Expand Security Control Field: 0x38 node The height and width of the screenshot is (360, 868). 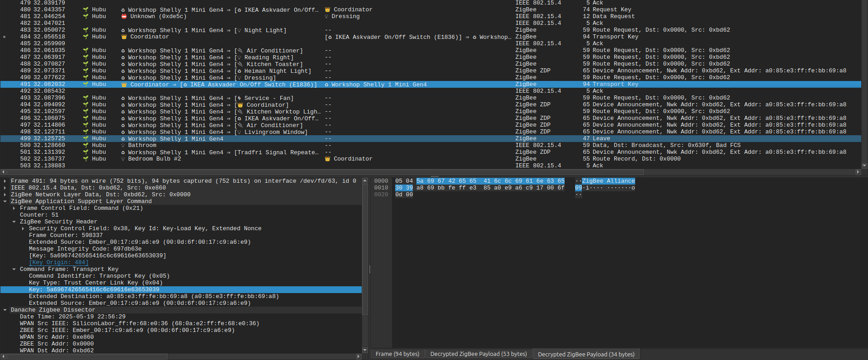(x=23, y=228)
